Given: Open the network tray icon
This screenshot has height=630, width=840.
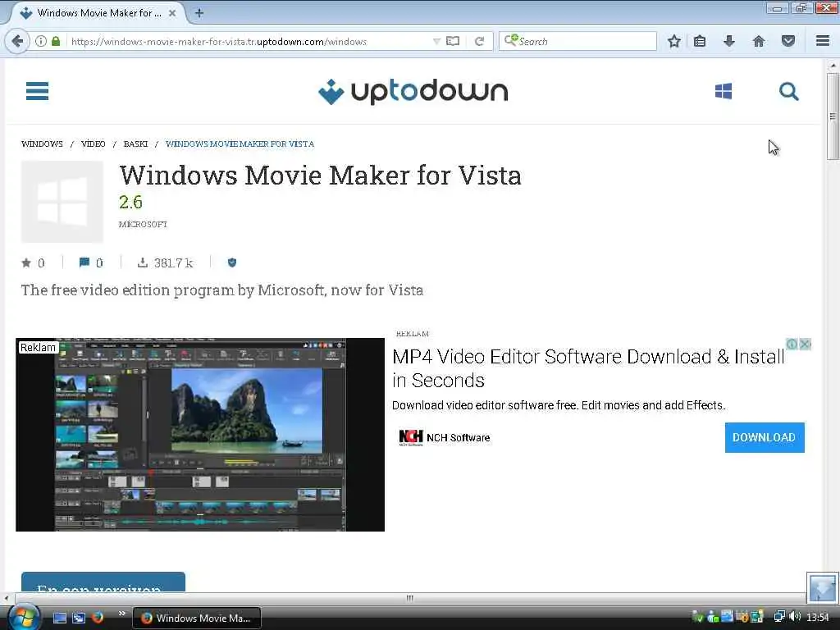Looking at the screenshot, I should point(779,617).
